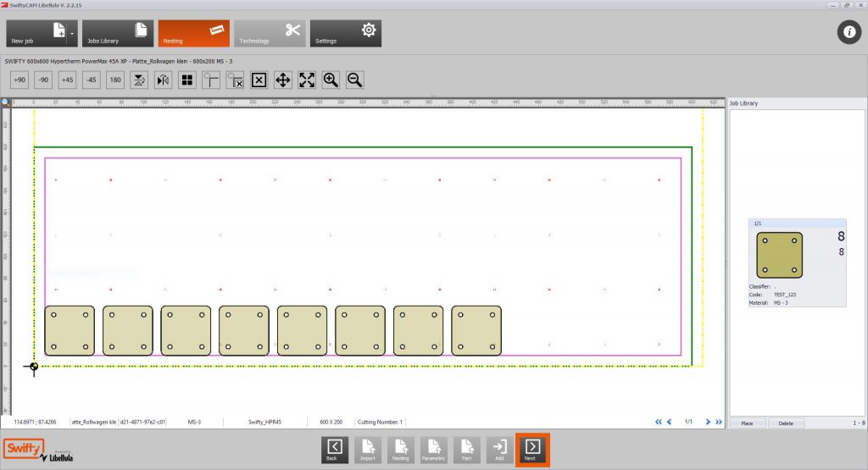Image resolution: width=868 pixels, height=470 pixels.
Task: Go to the last sheet page arrow
Action: [x=719, y=421]
